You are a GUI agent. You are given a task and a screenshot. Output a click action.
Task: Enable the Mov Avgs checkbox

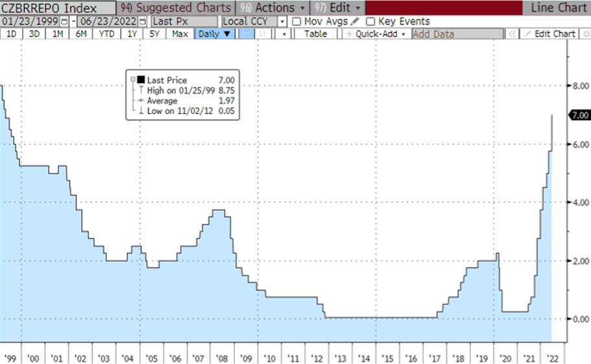click(296, 21)
